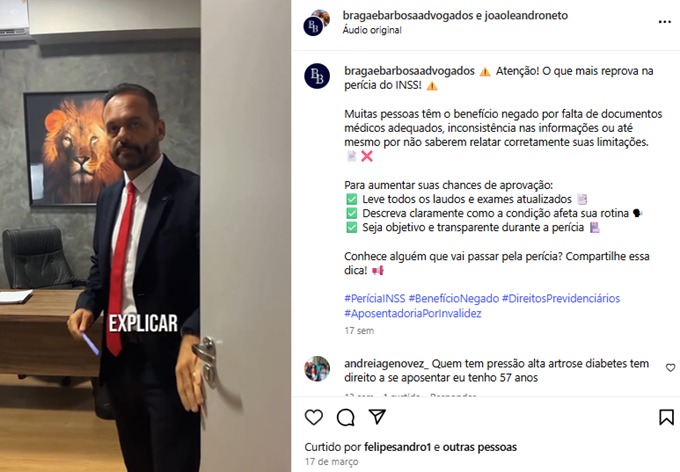Follow the #PeríciaINSS hashtag

pyautogui.click(x=375, y=298)
